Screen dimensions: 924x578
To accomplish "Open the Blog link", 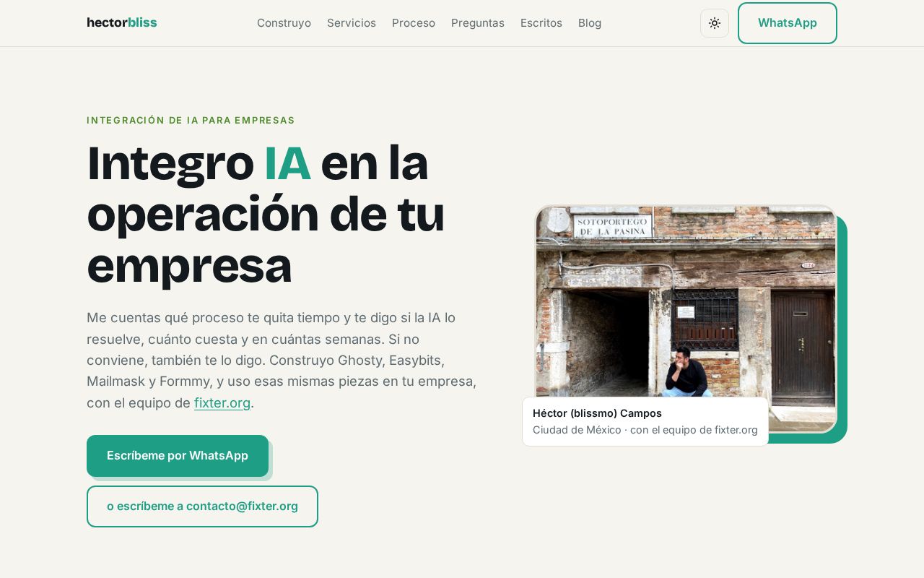I will (x=590, y=23).
